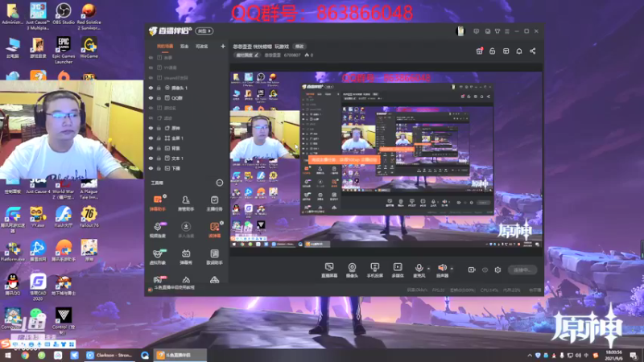Click the 连接中 start streaming button

point(522,269)
